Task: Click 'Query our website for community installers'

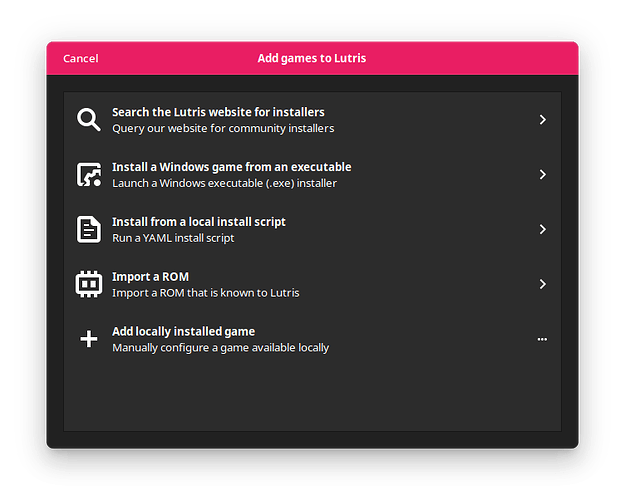Action: 223,129
